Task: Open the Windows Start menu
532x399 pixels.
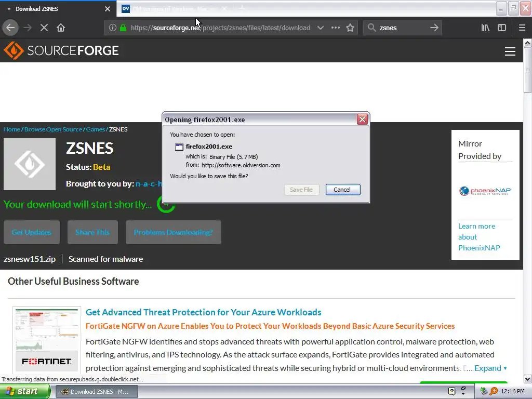Action: point(24,392)
